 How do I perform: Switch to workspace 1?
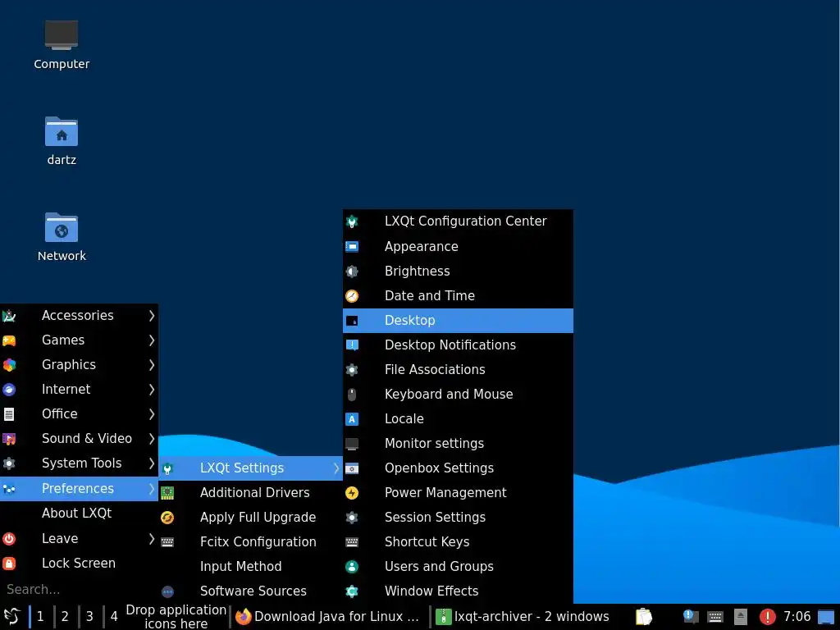pos(40,617)
